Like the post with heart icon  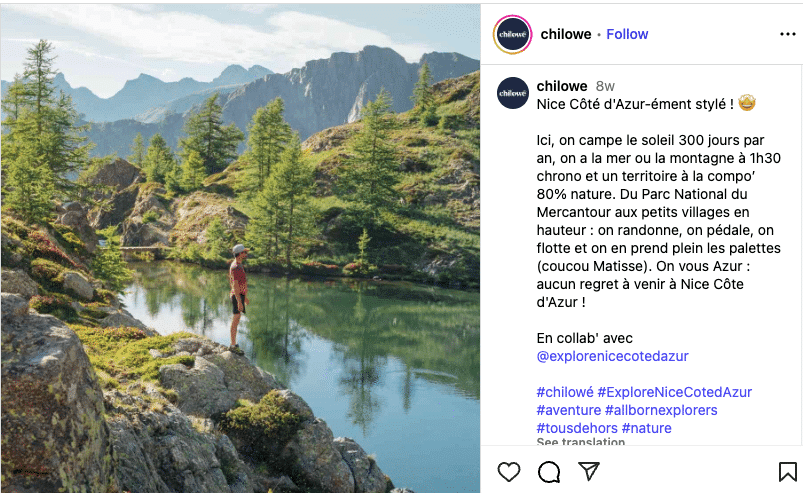pos(509,471)
